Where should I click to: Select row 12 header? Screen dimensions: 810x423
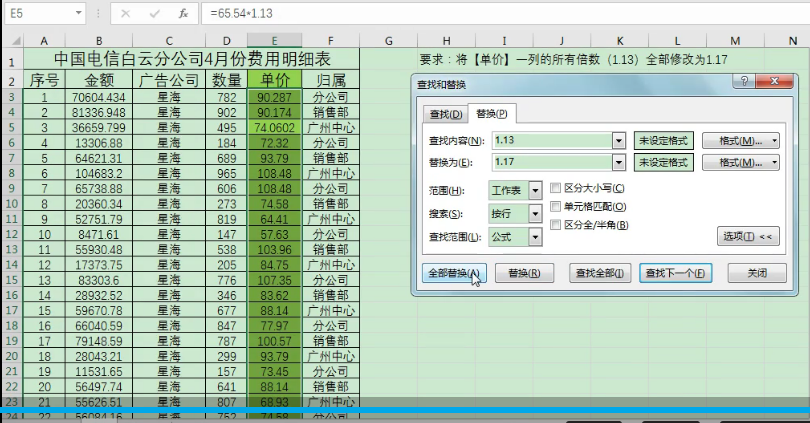pos(12,234)
